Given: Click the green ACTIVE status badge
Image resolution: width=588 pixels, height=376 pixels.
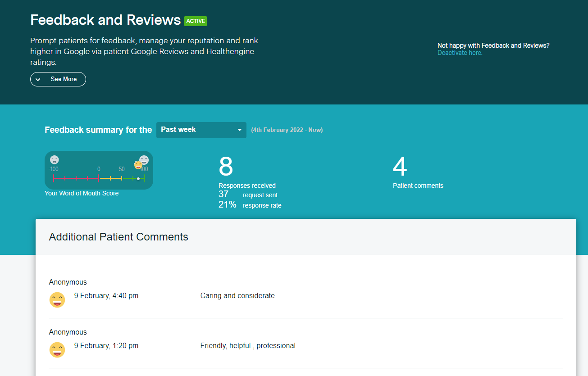Looking at the screenshot, I should point(196,21).
